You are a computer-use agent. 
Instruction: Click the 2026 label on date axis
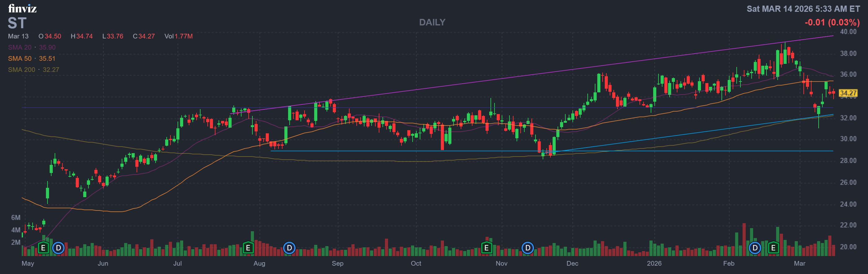(x=654, y=263)
